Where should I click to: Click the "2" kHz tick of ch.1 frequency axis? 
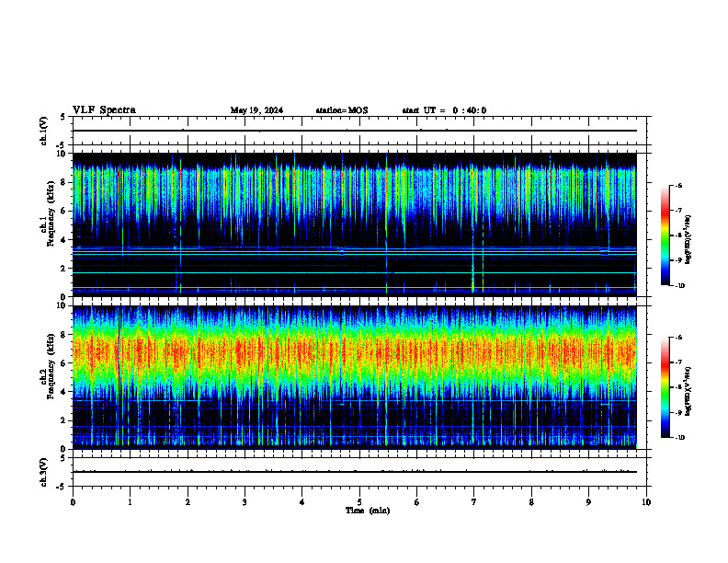point(64,268)
